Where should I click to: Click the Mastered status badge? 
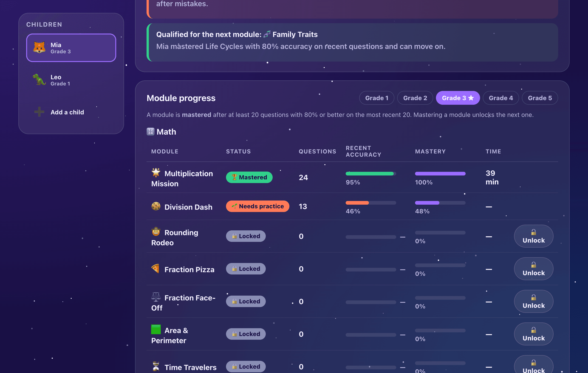[x=249, y=177]
